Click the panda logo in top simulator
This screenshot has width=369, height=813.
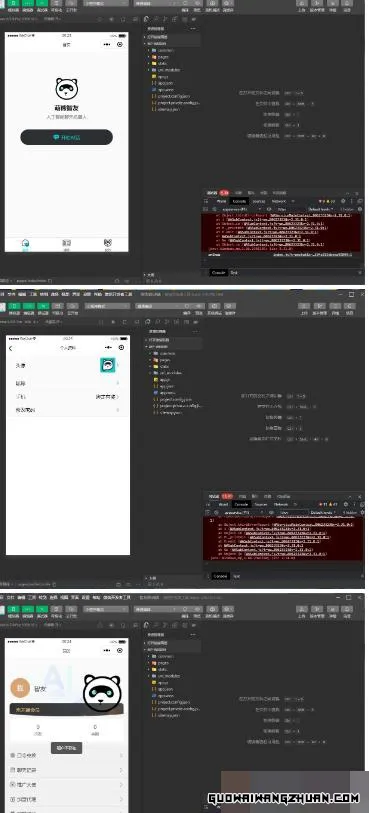pos(66,89)
